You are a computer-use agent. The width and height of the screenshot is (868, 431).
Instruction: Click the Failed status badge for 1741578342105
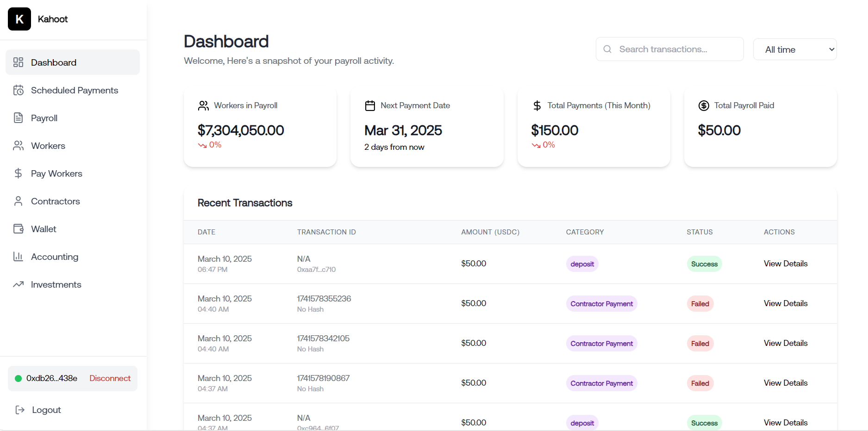[x=700, y=344]
